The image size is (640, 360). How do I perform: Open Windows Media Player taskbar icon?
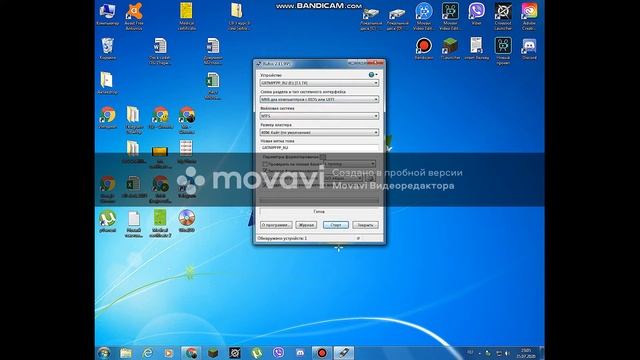tap(169, 353)
